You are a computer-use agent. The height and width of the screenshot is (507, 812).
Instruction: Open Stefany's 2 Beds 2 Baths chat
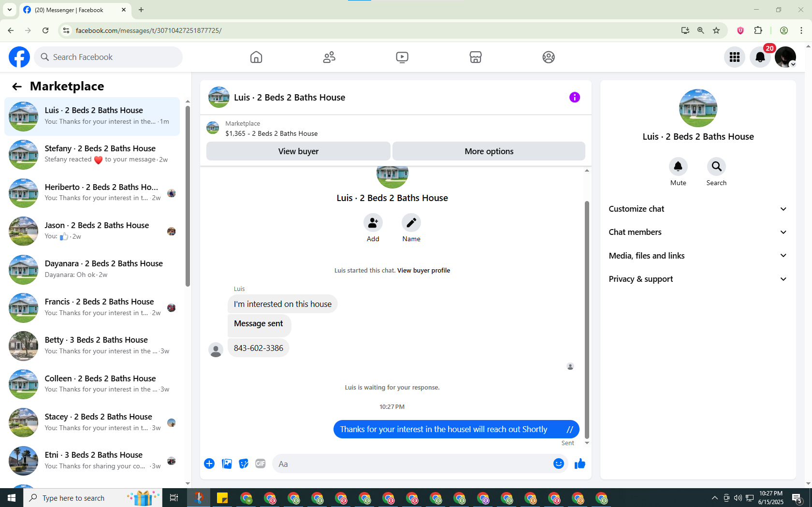pos(92,155)
